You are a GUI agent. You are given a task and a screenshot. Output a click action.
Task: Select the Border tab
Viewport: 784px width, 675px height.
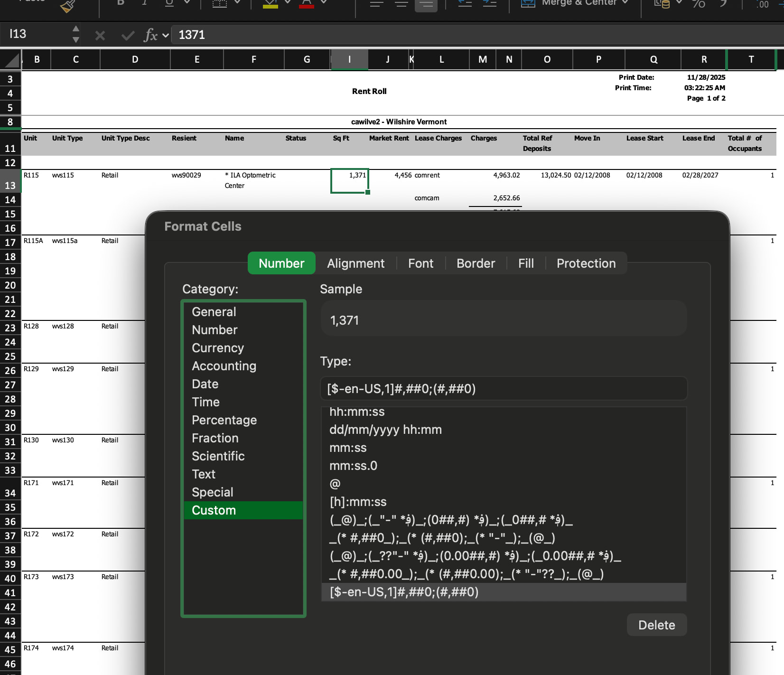click(x=476, y=263)
